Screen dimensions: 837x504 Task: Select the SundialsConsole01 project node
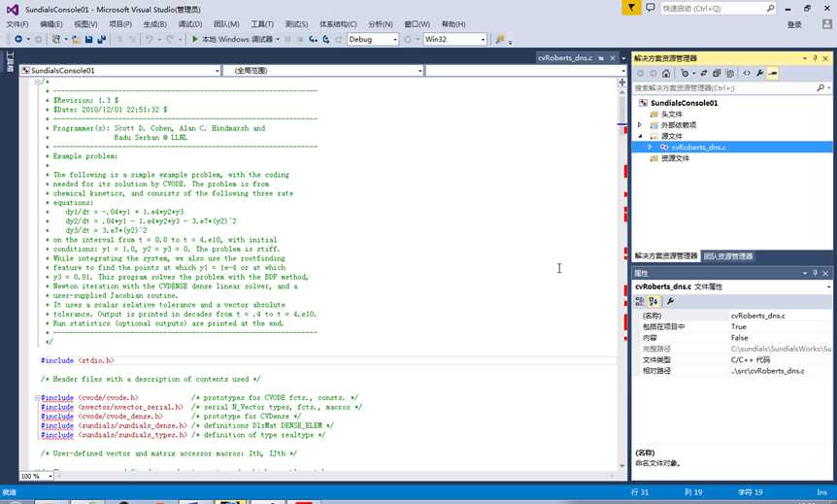tap(684, 103)
